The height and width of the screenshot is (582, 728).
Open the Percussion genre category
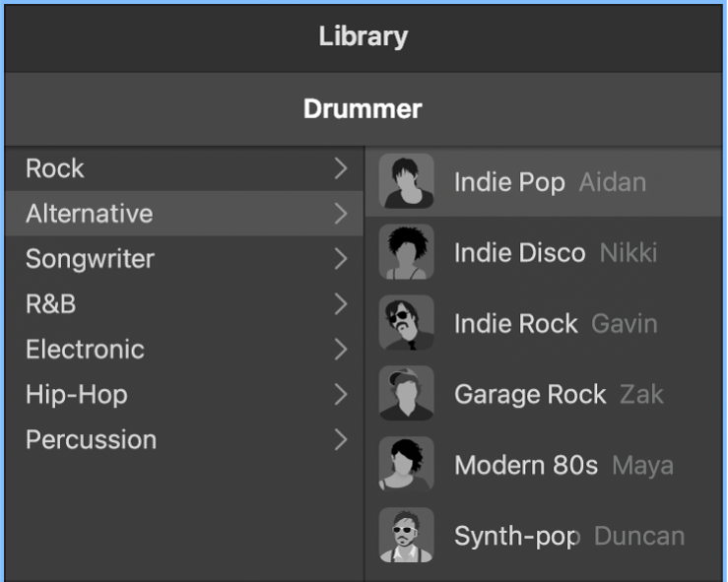tap(184, 439)
